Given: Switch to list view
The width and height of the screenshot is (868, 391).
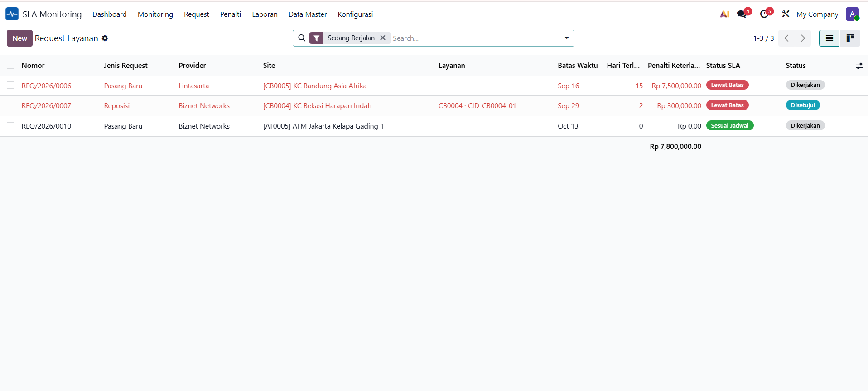Looking at the screenshot, I should (x=829, y=38).
